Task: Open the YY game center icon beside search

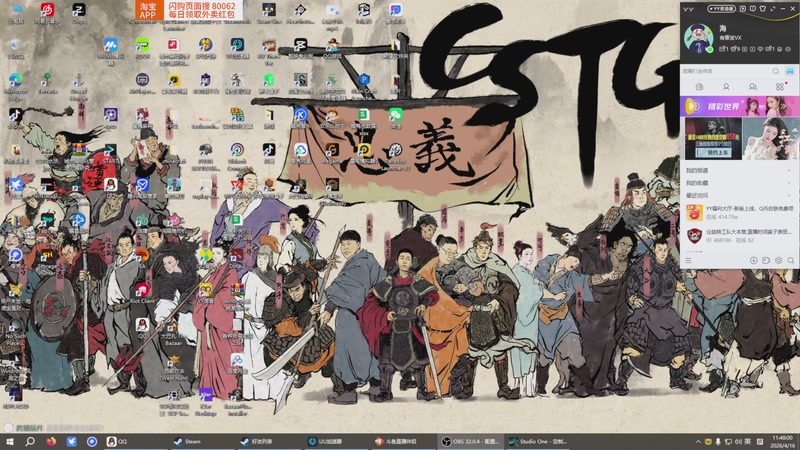Action: (x=789, y=71)
